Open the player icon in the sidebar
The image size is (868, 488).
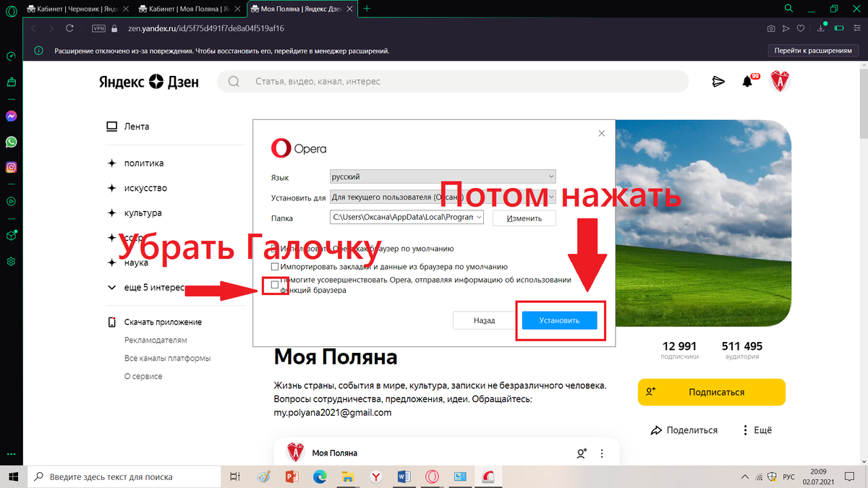11,202
